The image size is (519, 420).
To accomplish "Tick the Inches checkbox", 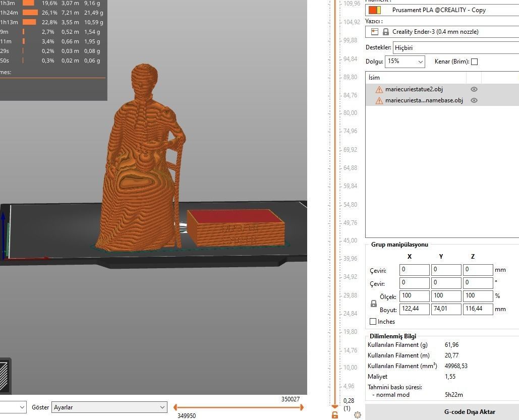I will tap(373, 321).
